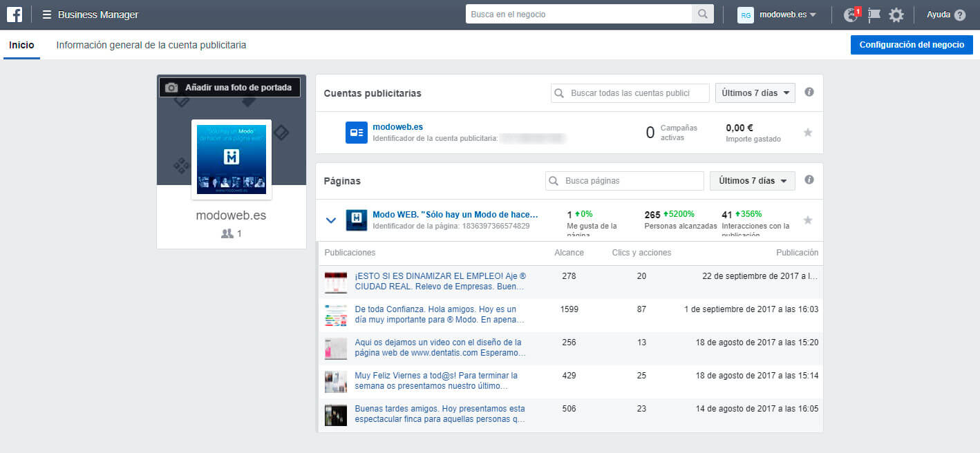Click the 0 Campañas activas count

(x=650, y=133)
